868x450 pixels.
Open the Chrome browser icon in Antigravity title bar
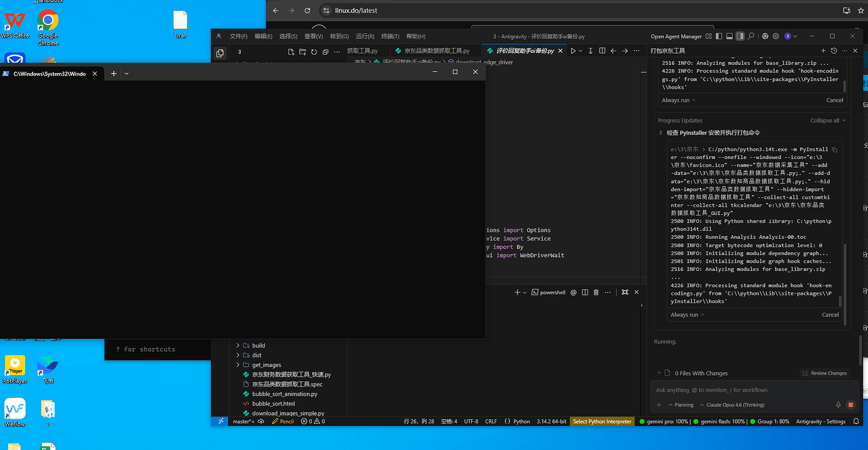tap(765, 36)
